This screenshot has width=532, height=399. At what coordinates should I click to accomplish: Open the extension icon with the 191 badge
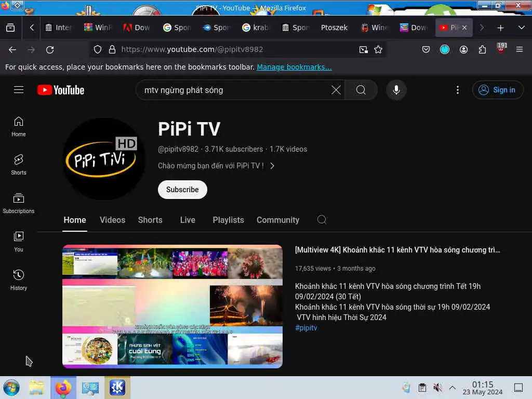point(501,48)
